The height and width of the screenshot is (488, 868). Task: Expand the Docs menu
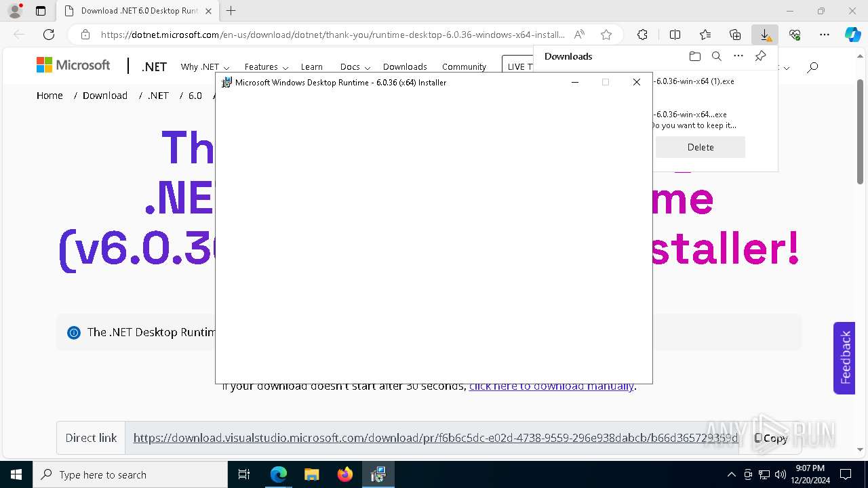pyautogui.click(x=355, y=66)
